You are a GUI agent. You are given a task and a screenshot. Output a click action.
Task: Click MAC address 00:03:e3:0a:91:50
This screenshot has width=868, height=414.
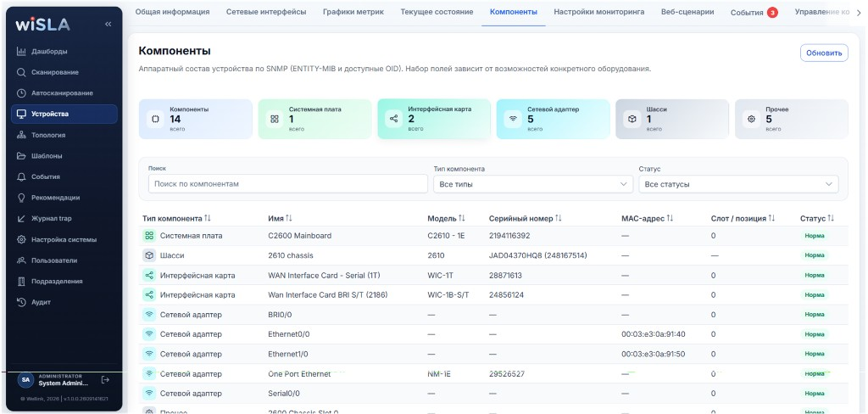[x=654, y=354]
